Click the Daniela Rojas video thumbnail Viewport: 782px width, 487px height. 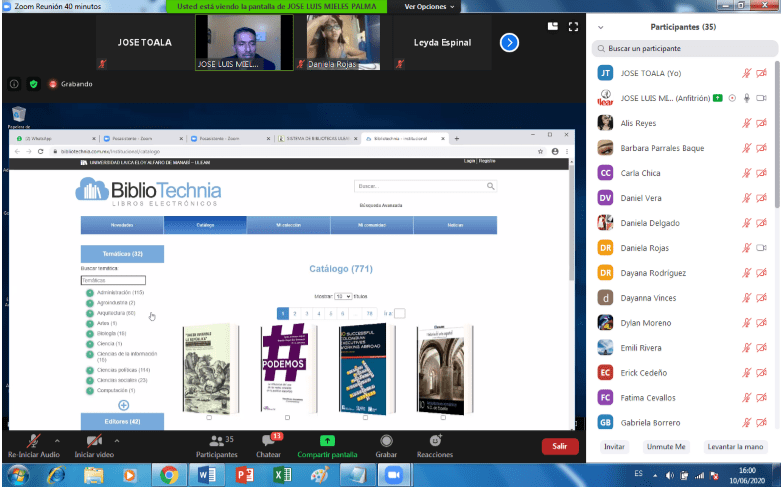pyautogui.click(x=343, y=42)
